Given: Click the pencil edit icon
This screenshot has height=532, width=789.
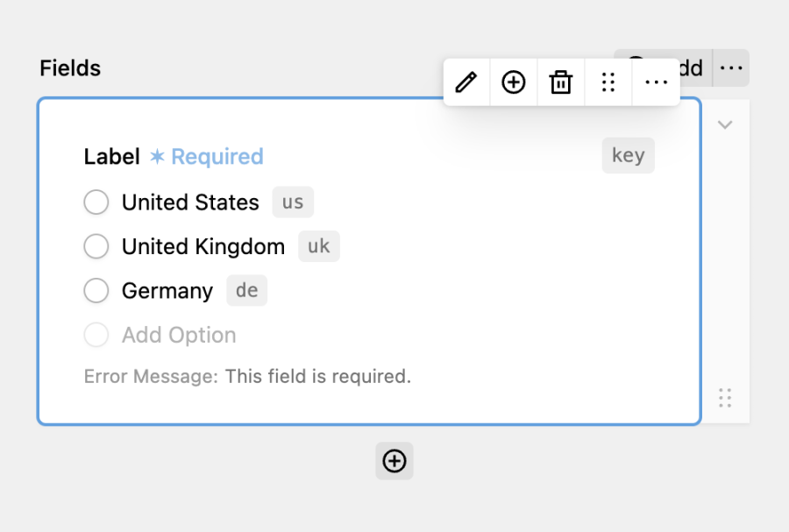Looking at the screenshot, I should (466, 82).
